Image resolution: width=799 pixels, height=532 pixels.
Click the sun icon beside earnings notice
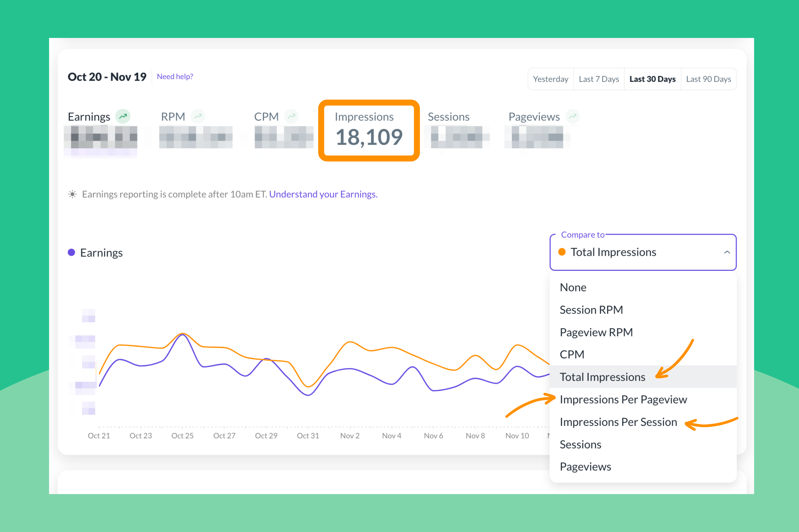click(72, 194)
